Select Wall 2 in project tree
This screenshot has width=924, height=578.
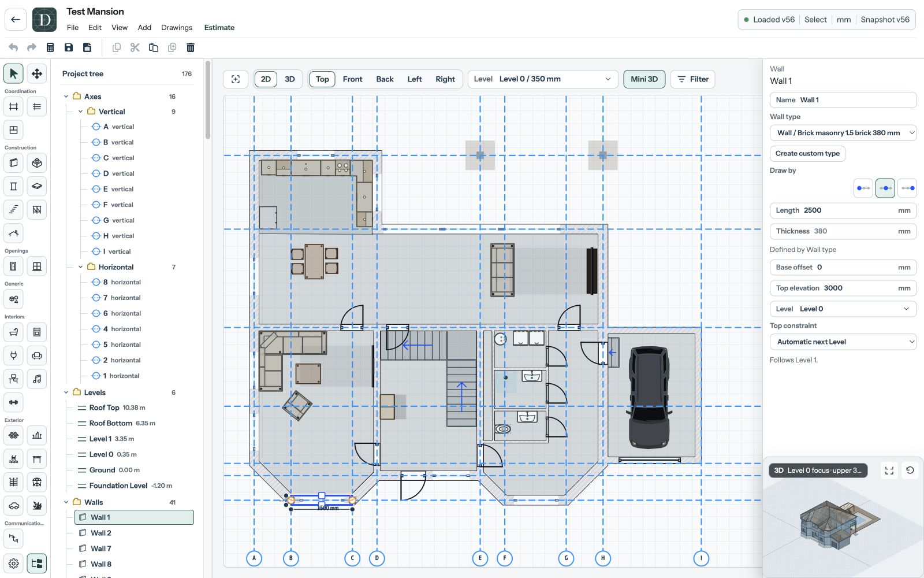(x=134, y=533)
